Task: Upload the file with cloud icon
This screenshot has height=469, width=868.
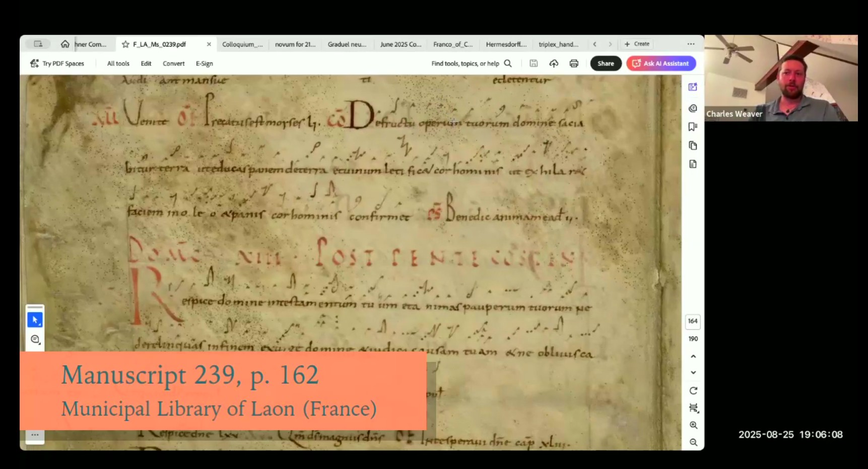Action: pyautogui.click(x=554, y=64)
